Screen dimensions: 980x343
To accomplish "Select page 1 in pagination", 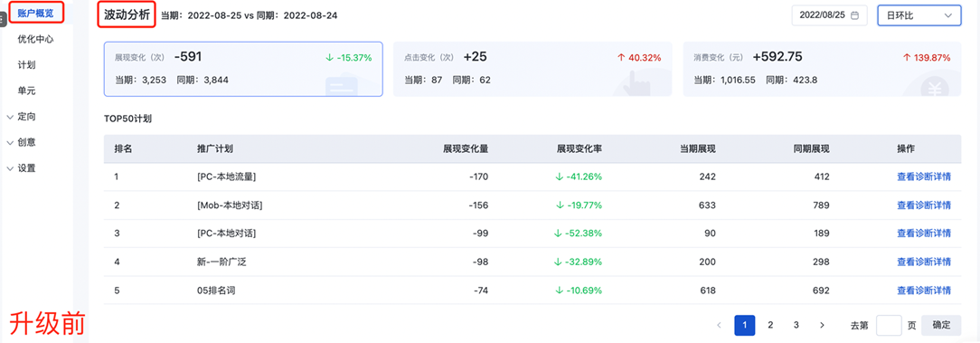I will (x=745, y=325).
